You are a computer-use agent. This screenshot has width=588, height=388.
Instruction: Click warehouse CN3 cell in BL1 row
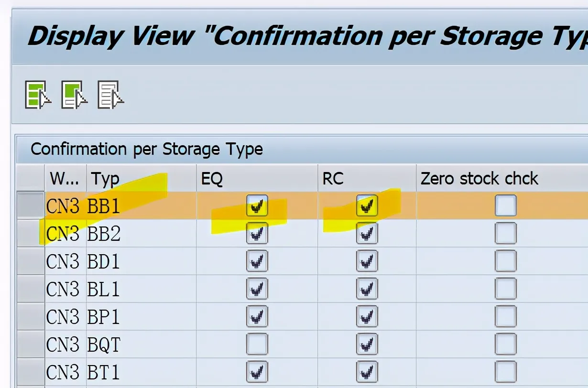pos(63,289)
